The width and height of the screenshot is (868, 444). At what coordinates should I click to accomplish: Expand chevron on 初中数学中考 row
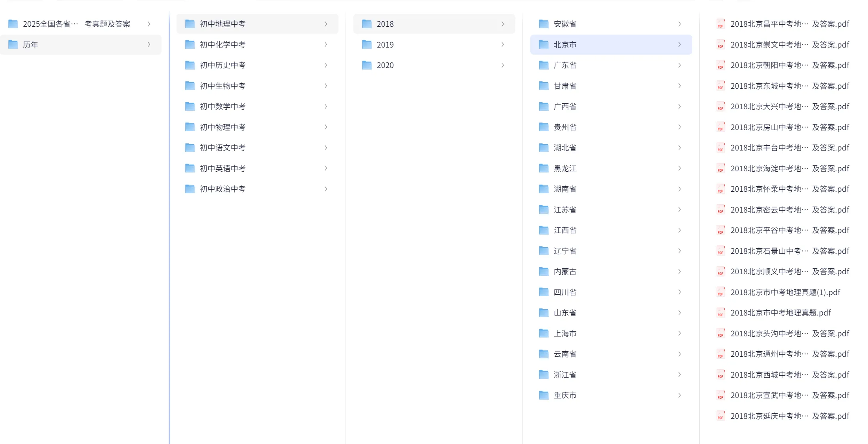tap(325, 106)
